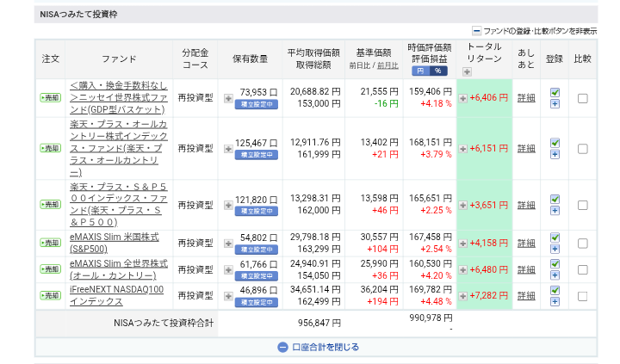Expand total return plus icon beside +7,282 円
The width and height of the screenshot is (620, 364).
pyautogui.click(x=463, y=296)
